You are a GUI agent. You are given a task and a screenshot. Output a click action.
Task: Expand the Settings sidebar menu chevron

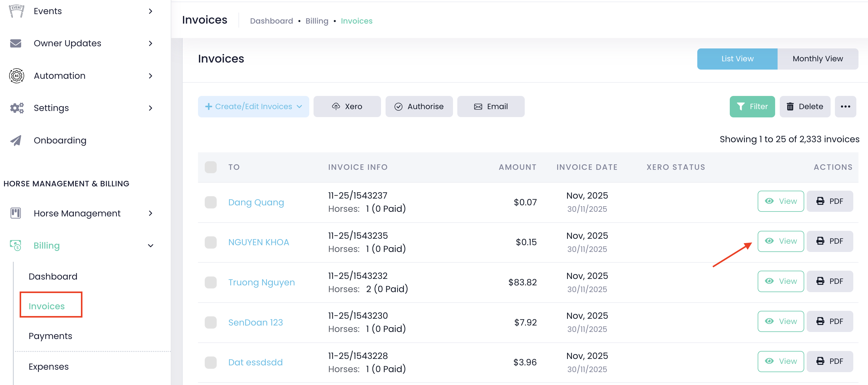(150, 108)
